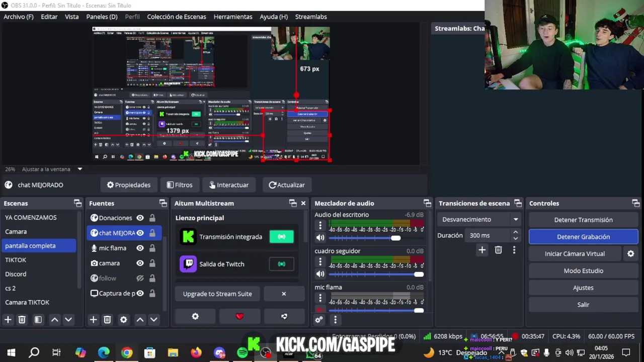Move scene down arrow in Escenas toolbar
644x362 pixels.
point(68,320)
